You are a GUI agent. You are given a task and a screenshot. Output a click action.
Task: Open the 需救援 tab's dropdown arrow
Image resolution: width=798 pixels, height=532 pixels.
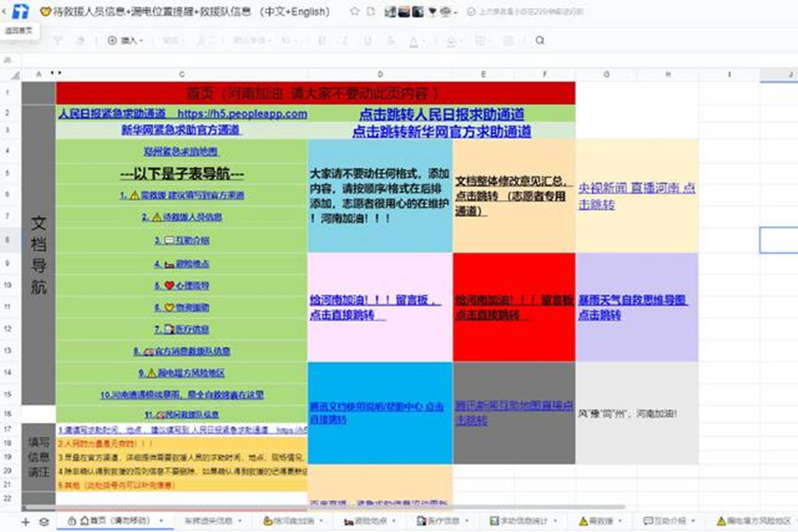coord(620,521)
